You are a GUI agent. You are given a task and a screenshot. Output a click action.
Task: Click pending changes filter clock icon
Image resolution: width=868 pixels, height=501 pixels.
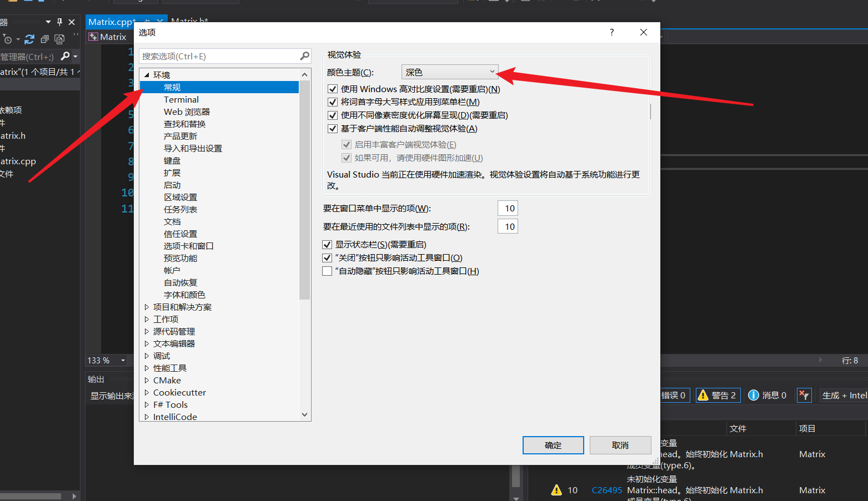pyautogui.click(x=7, y=39)
